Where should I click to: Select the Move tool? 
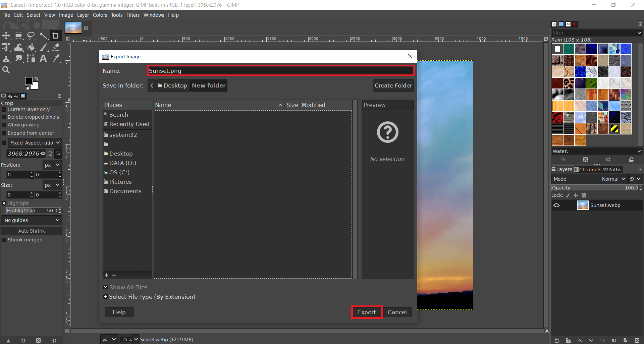coord(6,36)
